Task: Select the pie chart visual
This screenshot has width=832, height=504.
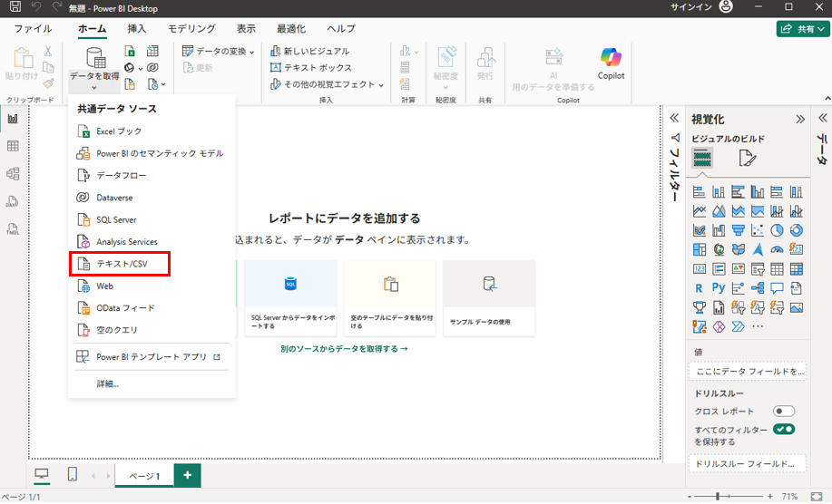Action: tap(777, 230)
